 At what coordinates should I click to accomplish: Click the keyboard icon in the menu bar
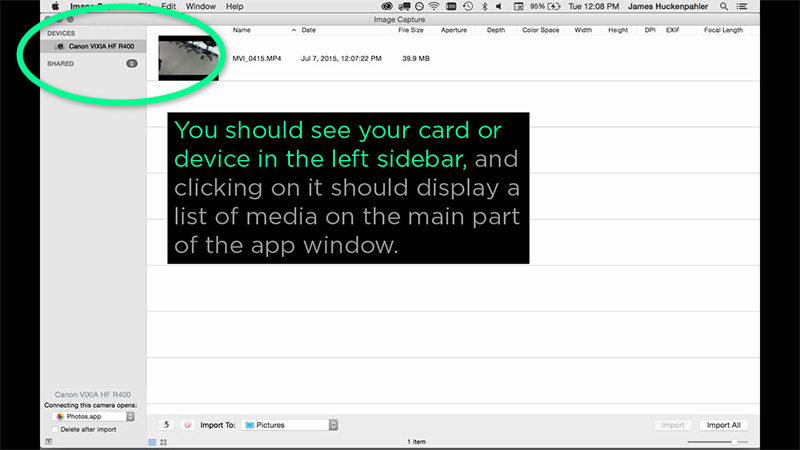451,6
